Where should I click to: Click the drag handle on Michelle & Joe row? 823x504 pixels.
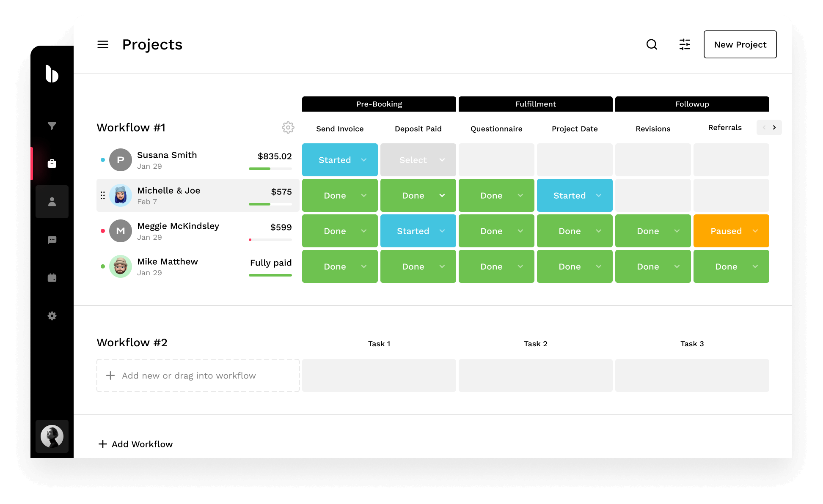coord(103,195)
